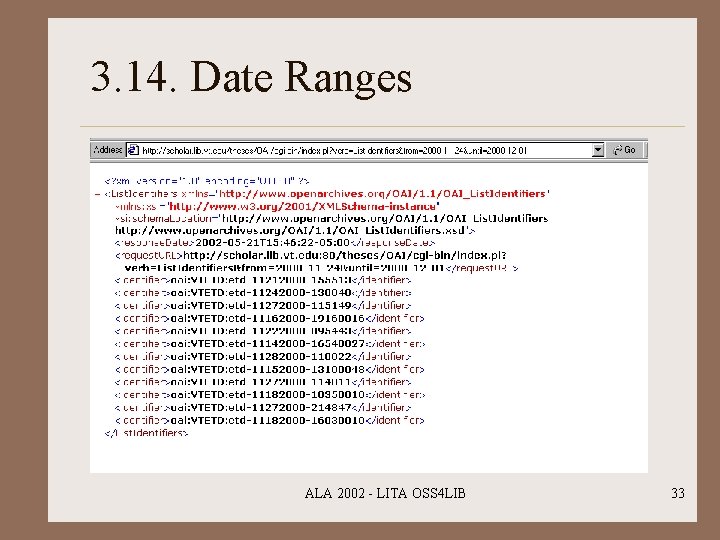Collapse the ListIdentifiers XML node
Screen dimensions: 720x540
coord(97,194)
